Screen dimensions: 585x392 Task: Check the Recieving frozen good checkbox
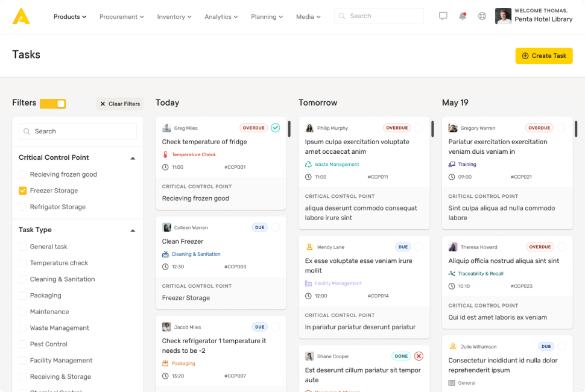click(23, 174)
